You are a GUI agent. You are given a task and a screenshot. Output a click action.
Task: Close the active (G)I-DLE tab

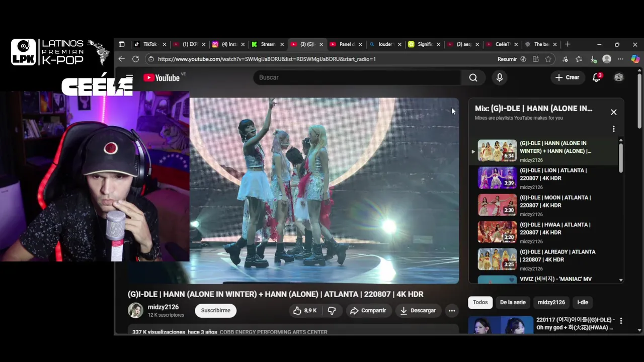[x=321, y=44]
